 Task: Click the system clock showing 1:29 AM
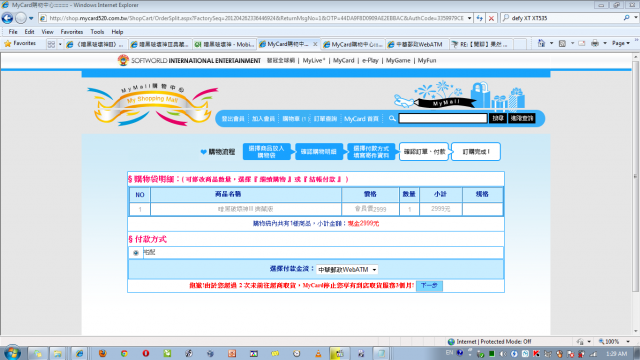[616, 354]
